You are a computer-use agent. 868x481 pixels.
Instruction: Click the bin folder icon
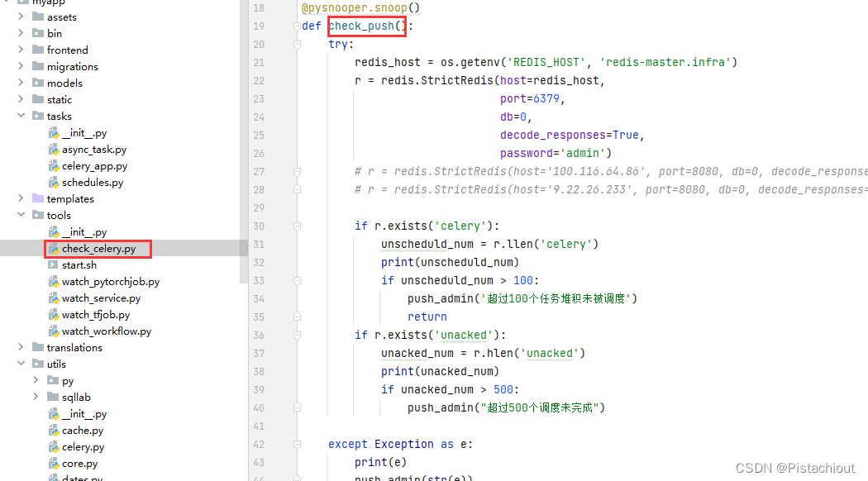[38, 33]
